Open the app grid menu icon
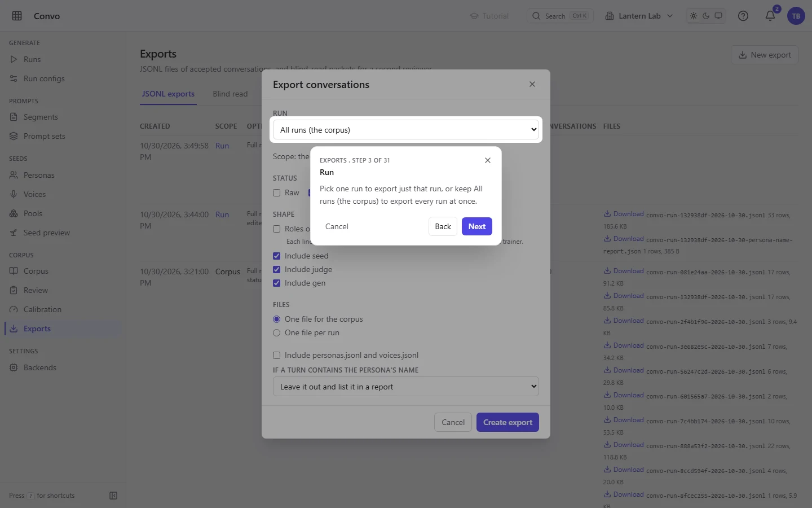812x508 pixels. click(x=17, y=16)
